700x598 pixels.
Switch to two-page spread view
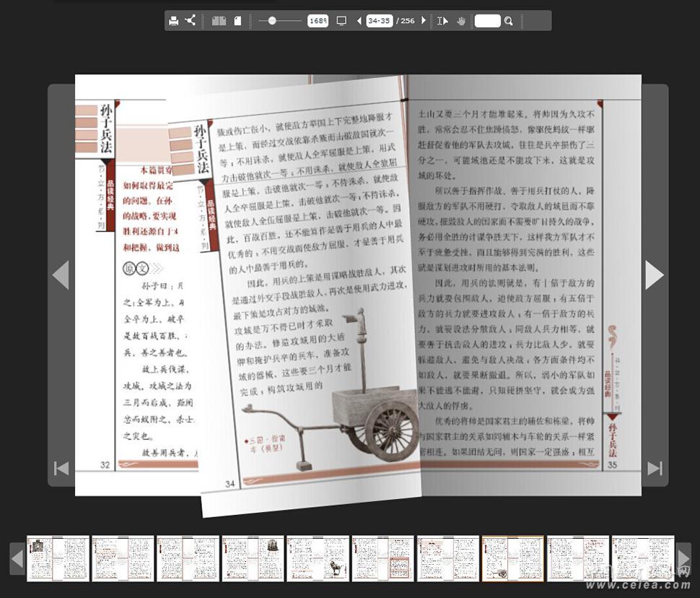point(219,21)
